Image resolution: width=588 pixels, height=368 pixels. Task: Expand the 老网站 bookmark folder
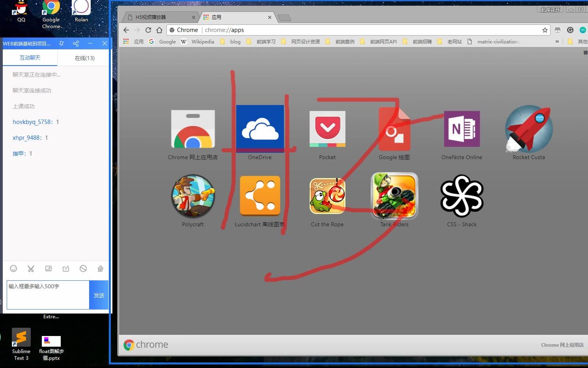(x=450, y=41)
